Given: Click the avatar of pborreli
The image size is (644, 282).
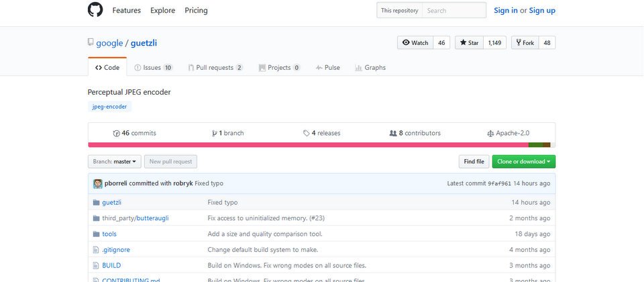Looking at the screenshot, I should 98,184.
